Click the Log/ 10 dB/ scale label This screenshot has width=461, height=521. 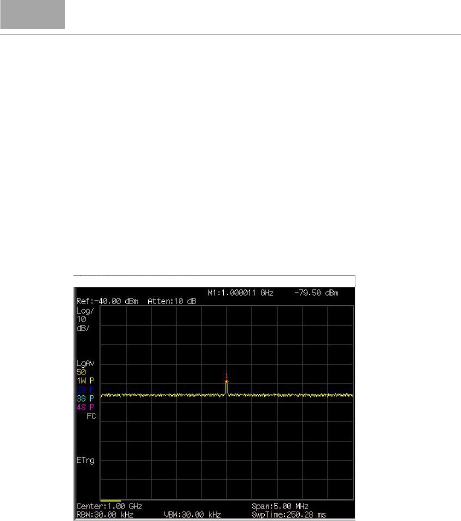coord(85,319)
